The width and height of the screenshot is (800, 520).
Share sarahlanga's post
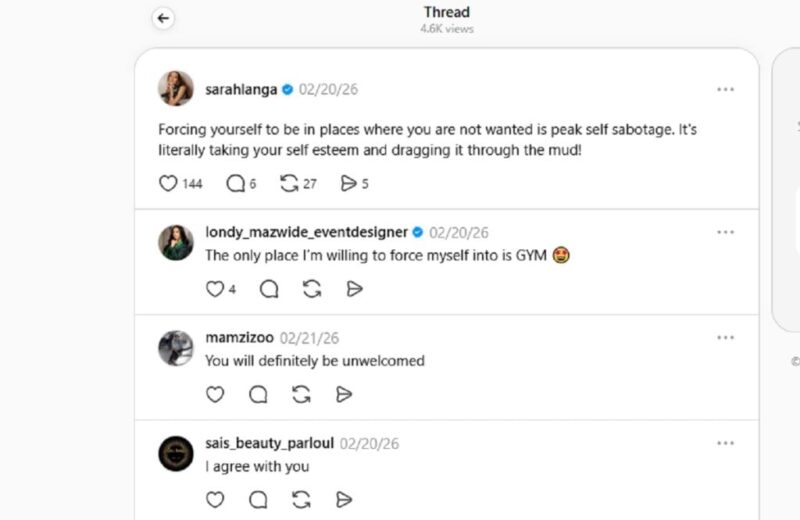[x=348, y=183]
